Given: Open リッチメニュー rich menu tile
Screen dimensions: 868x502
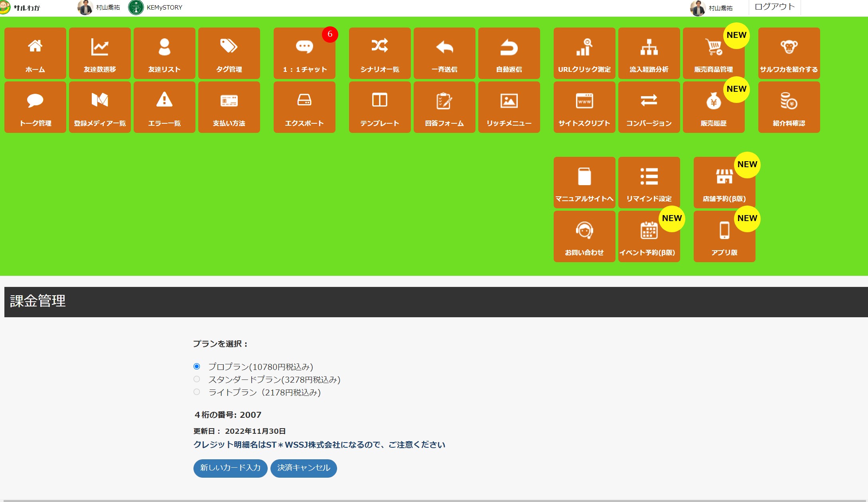Looking at the screenshot, I should (x=509, y=107).
